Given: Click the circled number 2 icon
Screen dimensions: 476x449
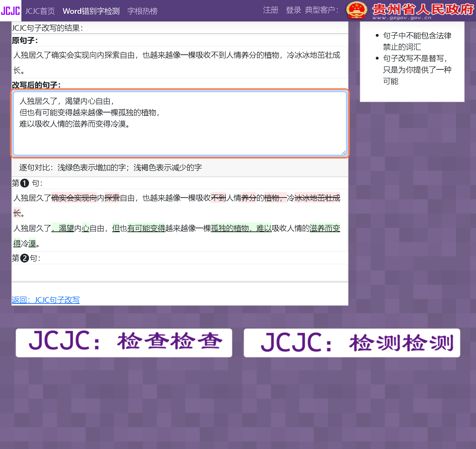Looking at the screenshot, I should coord(24,258).
